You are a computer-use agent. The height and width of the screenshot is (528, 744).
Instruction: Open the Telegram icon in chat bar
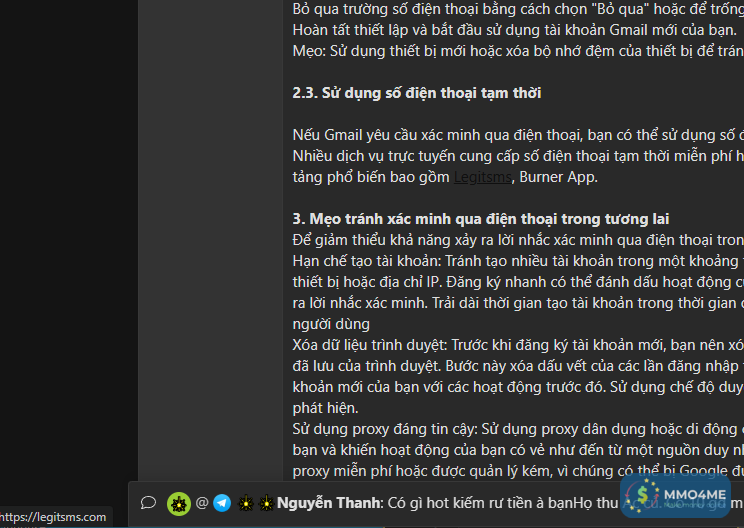tap(222, 503)
